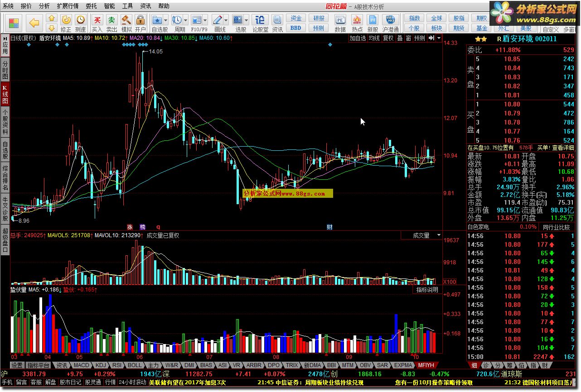Select the 筹 tab in the bottom-right panel

tap(509, 365)
